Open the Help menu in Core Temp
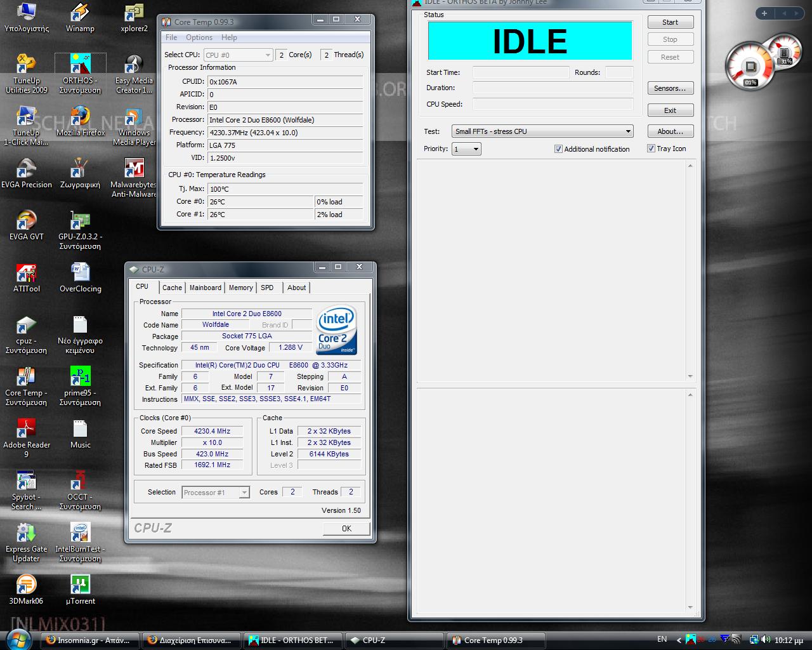 (x=229, y=37)
